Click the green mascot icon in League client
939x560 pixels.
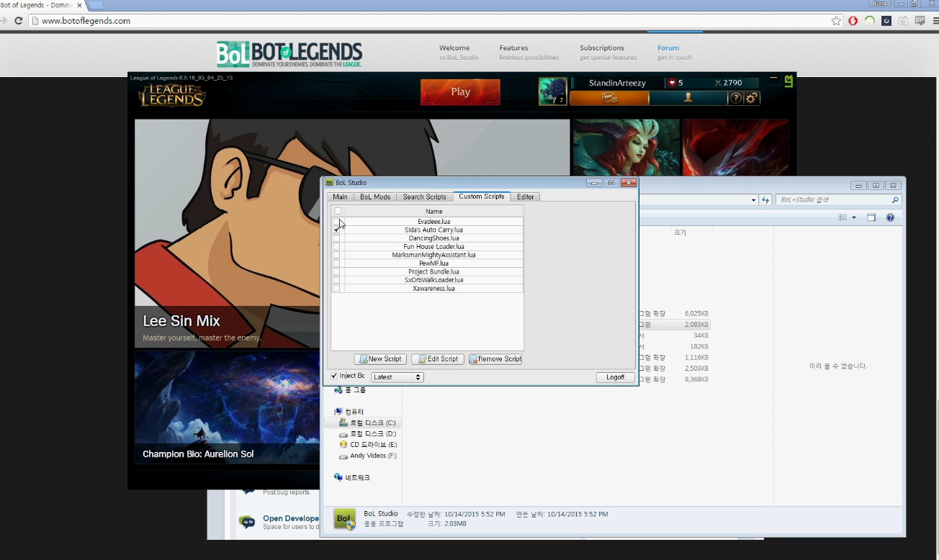(789, 81)
